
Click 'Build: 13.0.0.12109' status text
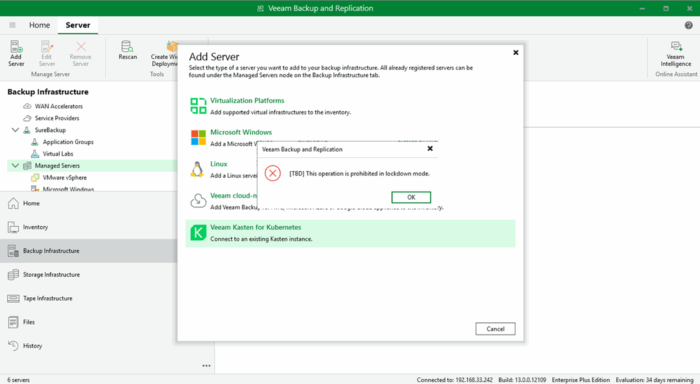pyautogui.click(x=522, y=380)
